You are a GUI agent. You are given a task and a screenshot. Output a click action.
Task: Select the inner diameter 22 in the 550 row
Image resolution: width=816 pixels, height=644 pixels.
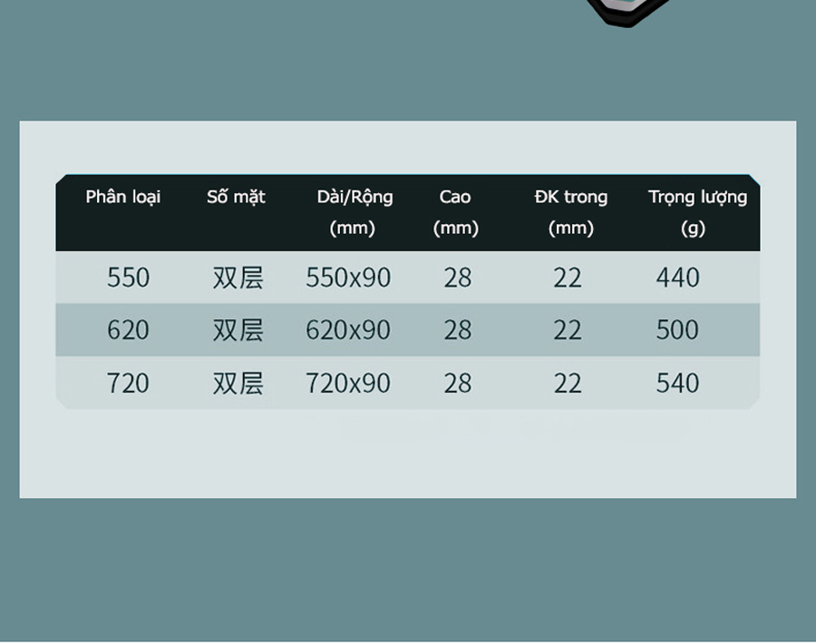click(x=568, y=278)
